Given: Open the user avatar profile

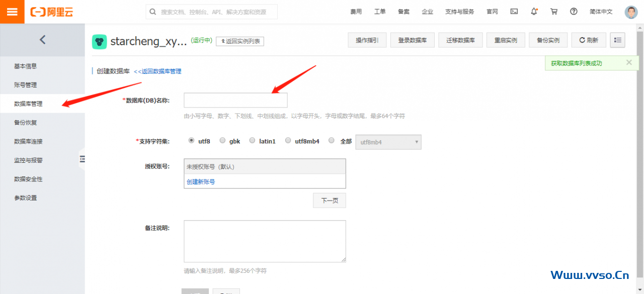Looking at the screenshot, I should click(631, 12).
